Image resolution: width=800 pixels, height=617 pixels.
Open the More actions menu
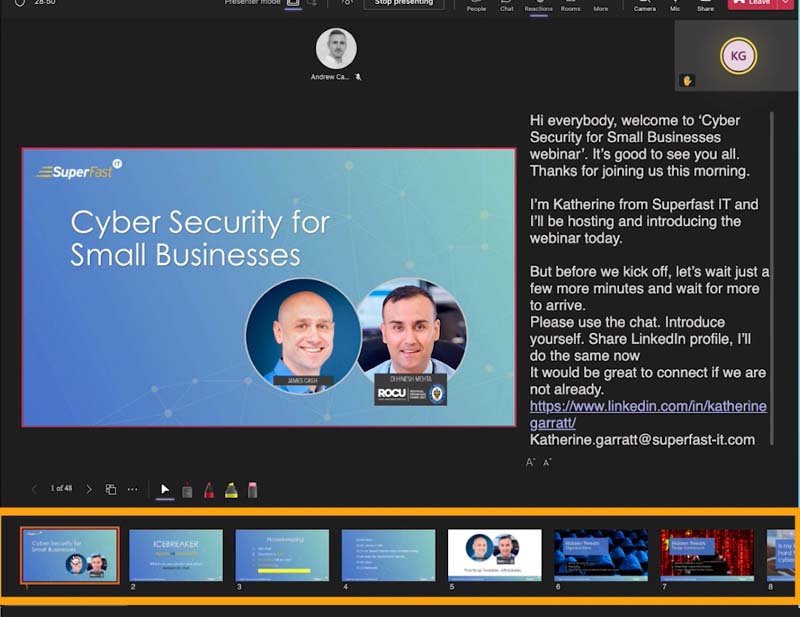point(601,5)
